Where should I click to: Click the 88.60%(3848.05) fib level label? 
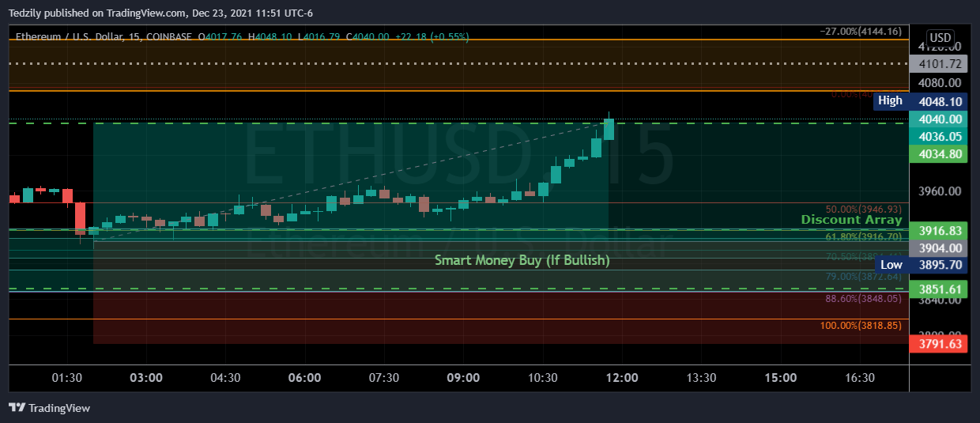(863, 299)
